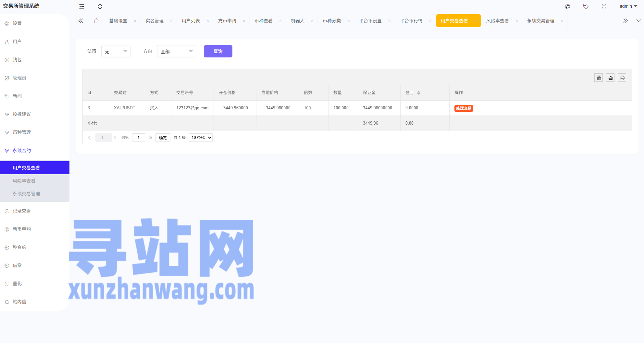Screen dimensions: 644x343
Task: Click the 查询 button
Action: point(218,51)
